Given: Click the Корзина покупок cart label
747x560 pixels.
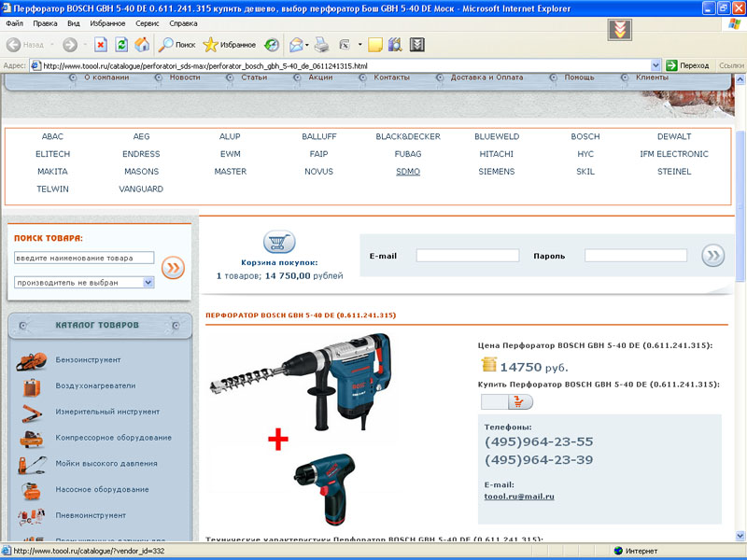Looking at the screenshot, I should click(x=279, y=262).
